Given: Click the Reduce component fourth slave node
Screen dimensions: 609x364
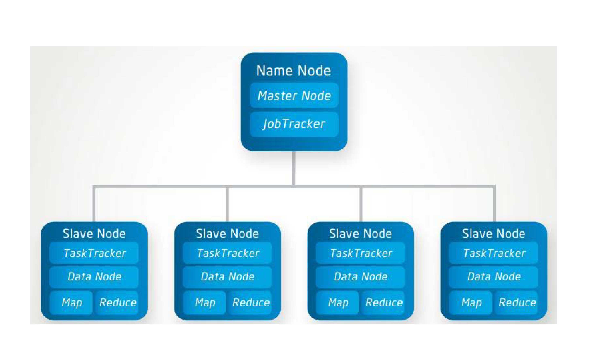Looking at the screenshot, I should [x=527, y=309].
